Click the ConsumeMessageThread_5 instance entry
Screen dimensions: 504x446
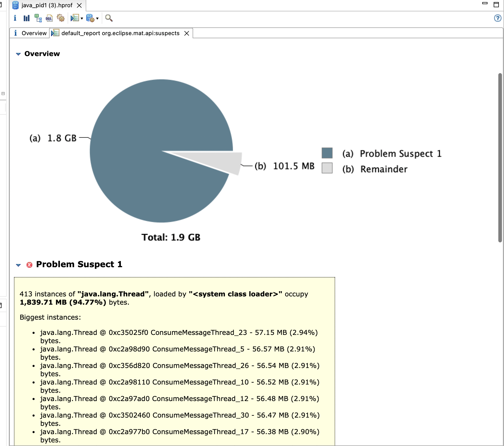tap(178, 353)
